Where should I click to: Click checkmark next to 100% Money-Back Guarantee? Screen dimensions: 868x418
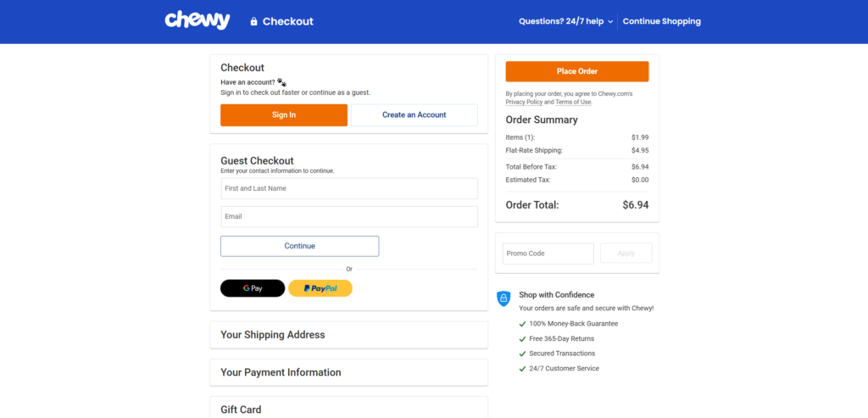[x=522, y=324]
